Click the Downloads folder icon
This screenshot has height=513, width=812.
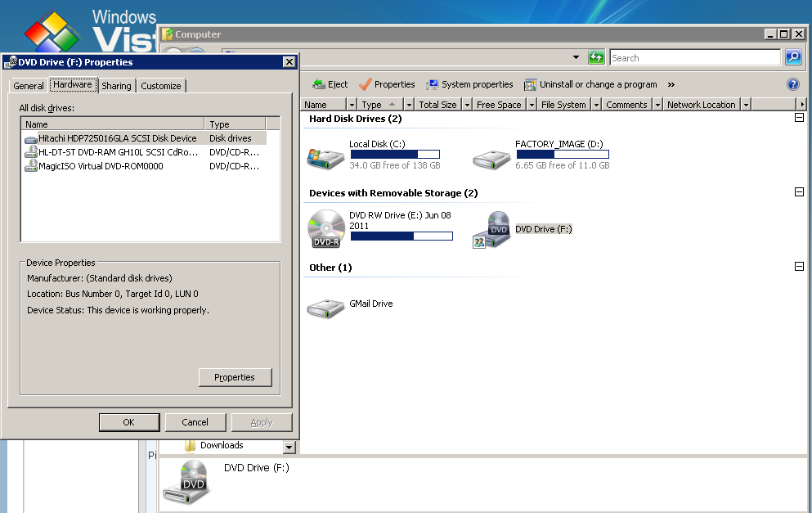tap(190, 445)
